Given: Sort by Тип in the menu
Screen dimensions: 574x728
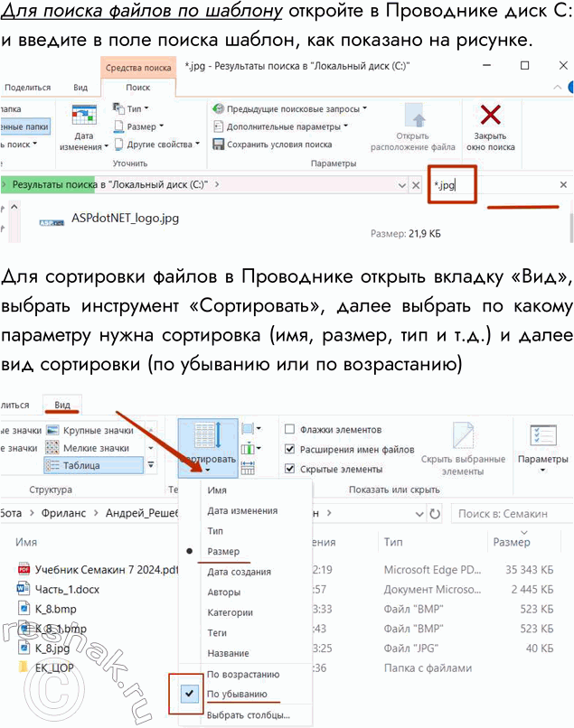Looking at the screenshot, I should coord(215,531).
